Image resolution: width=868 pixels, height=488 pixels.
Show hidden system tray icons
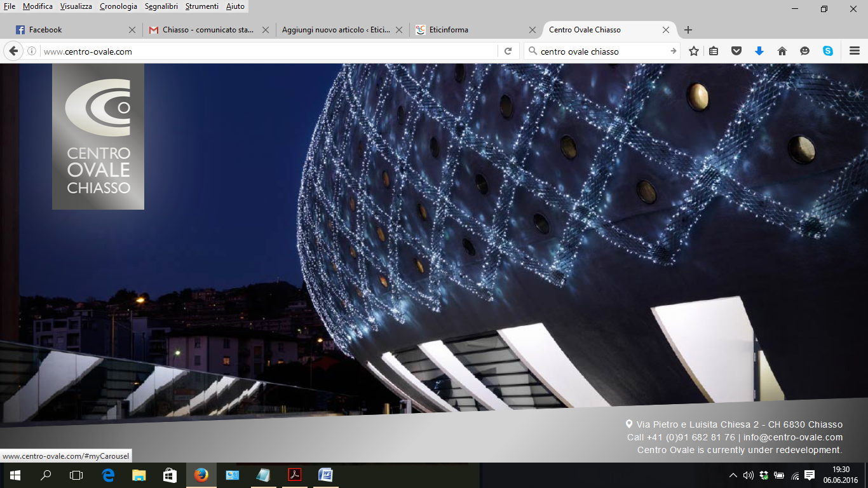(x=733, y=475)
